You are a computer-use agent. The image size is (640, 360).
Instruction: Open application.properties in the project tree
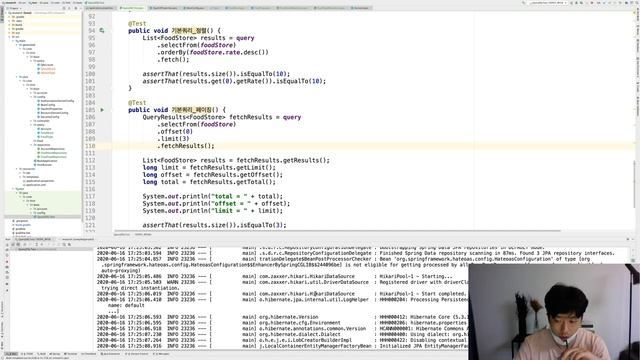tap(40, 181)
